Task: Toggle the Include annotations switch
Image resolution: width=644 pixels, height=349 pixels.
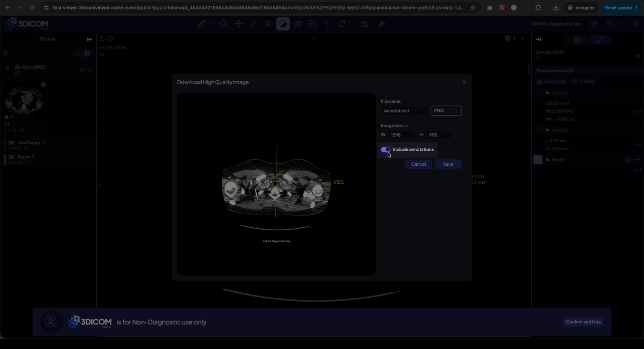Action: coord(386,149)
